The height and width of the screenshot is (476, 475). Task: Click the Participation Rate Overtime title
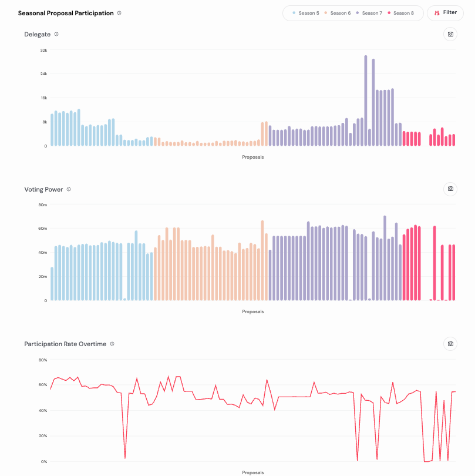65,344
